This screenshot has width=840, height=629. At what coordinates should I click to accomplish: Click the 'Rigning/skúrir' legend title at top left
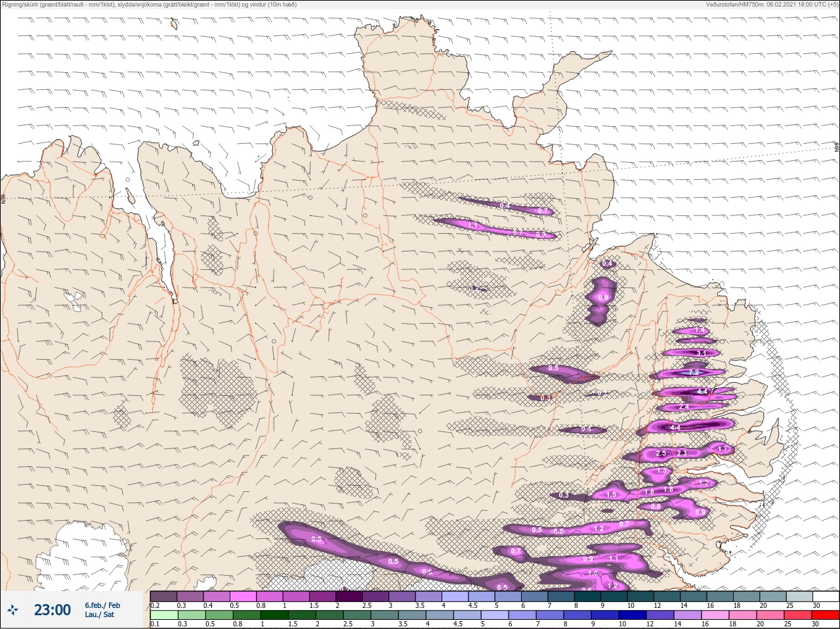click(21, 5)
